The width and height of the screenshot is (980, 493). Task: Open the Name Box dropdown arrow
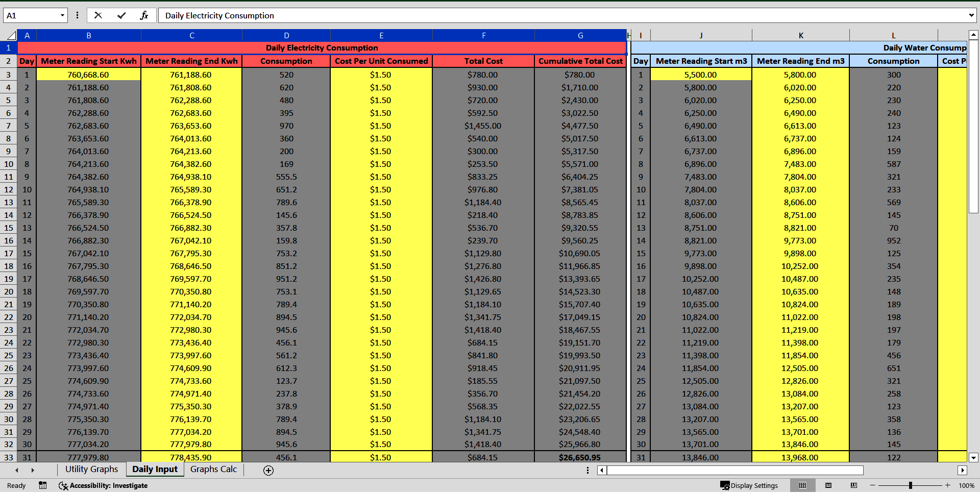point(62,15)
